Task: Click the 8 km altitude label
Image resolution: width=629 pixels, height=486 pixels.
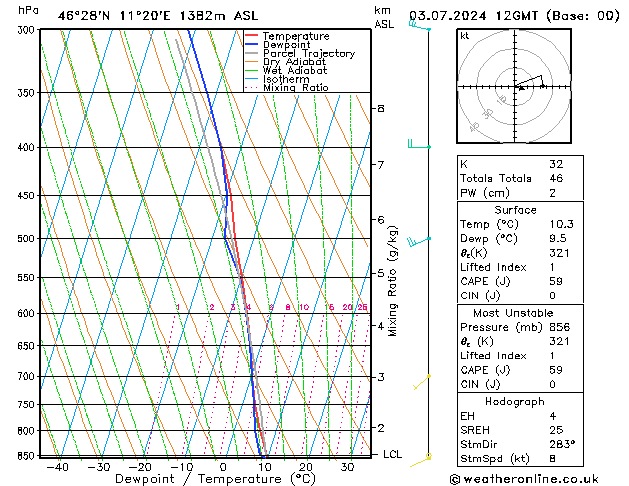Action: click(x=380, y=108)
